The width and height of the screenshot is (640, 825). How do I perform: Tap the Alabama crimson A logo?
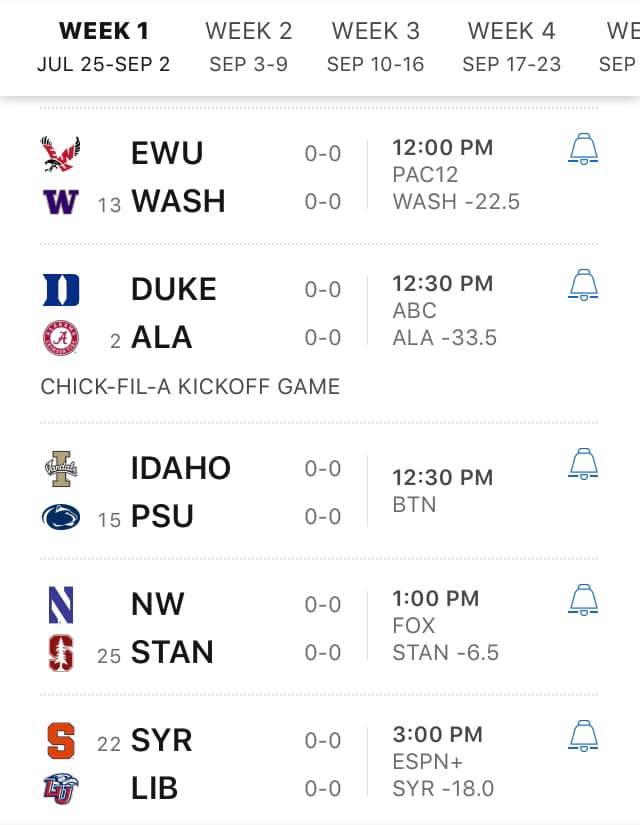pos(61,338)
